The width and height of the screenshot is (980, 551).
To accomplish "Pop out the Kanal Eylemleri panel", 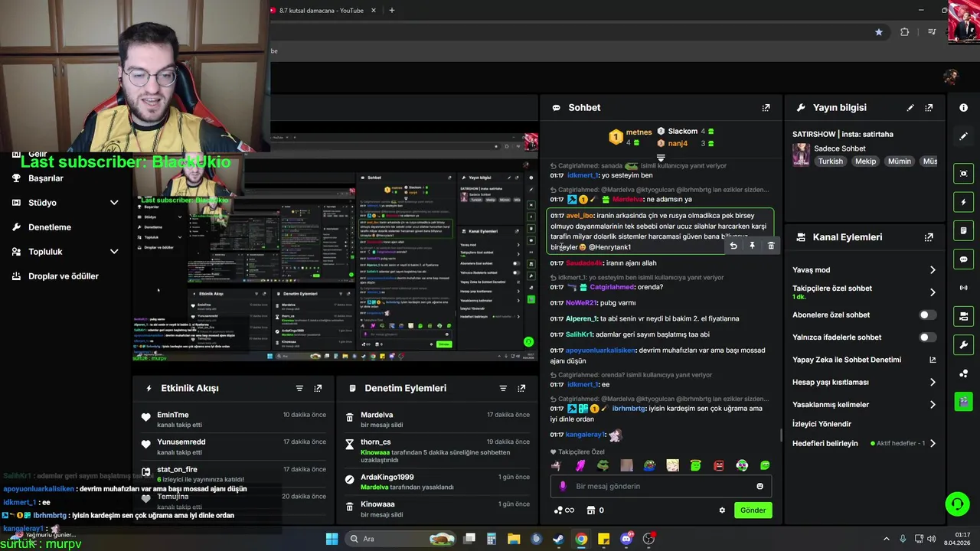I will pos(929,237).
